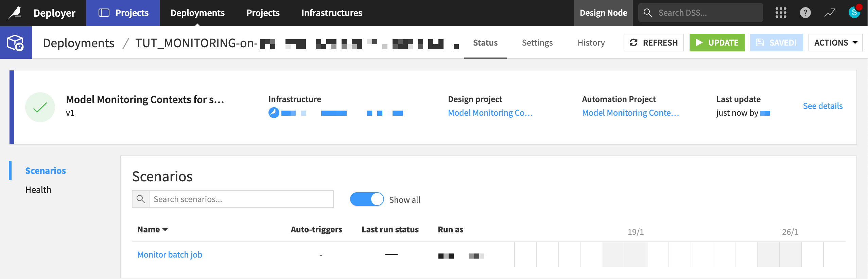The height and width of the screenshot is (279, 868).
Task: Open the Monitor batch job scenario
Action: coord(170,255)
